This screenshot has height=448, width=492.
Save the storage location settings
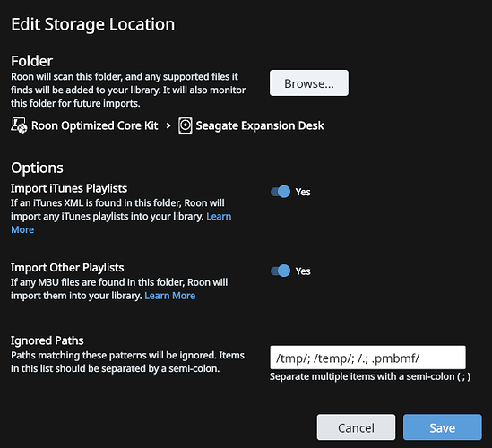443,427
